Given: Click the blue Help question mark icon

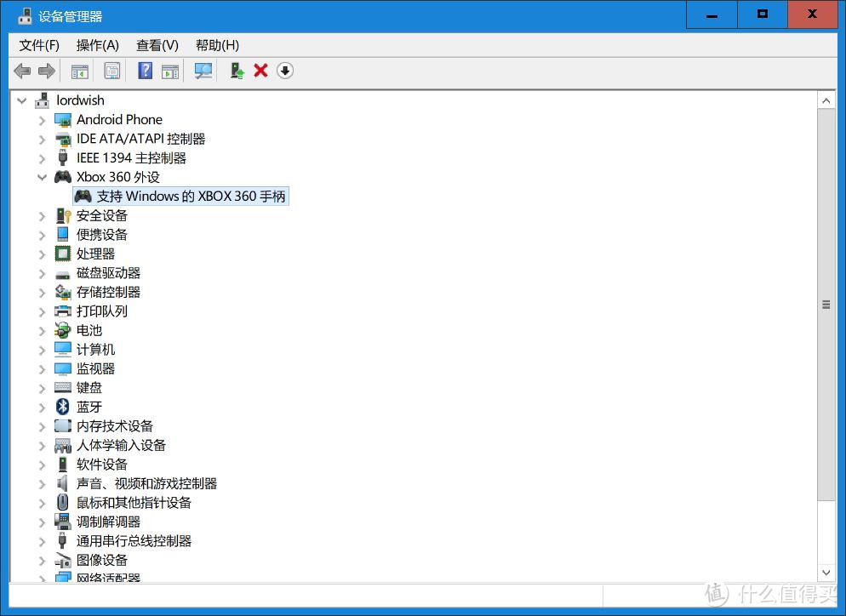Looking at the screenshot, I should click(x=146, y=71).
